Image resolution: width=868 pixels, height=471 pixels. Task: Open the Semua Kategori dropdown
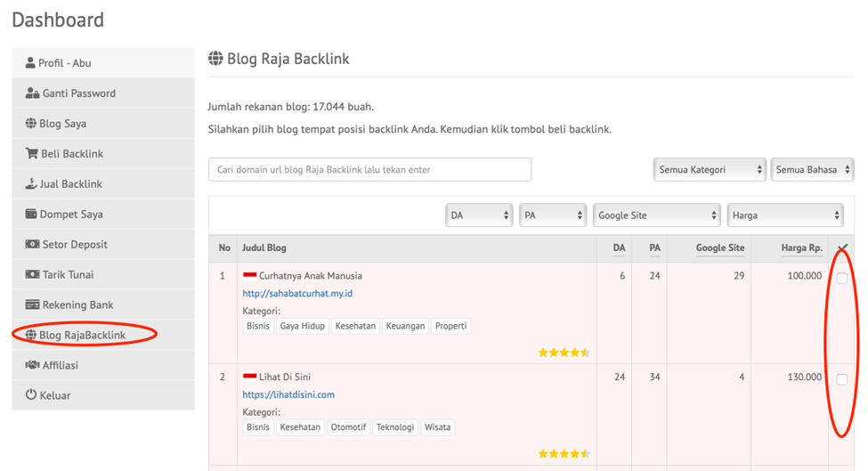710,170
